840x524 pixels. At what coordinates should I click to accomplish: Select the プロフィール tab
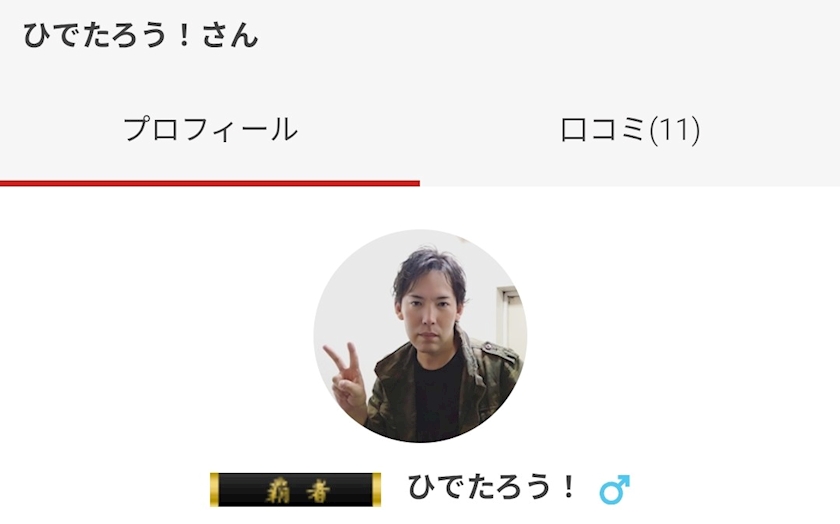(x=210, y=130)
